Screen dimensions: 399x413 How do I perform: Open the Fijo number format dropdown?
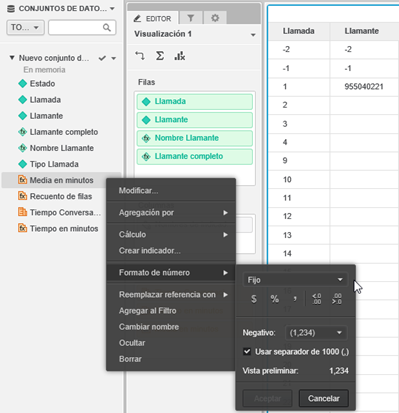coord(295,280)
